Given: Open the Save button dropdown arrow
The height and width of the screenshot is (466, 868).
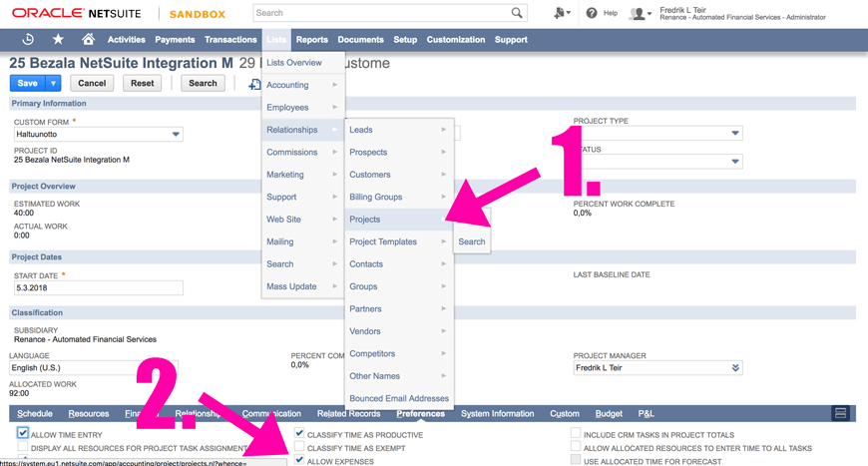Looking at the screenshot, I should tap(53, 83).
